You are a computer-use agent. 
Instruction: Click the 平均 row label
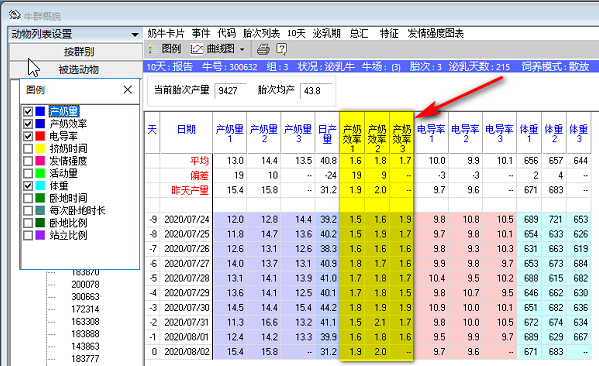tap(199, 161)
